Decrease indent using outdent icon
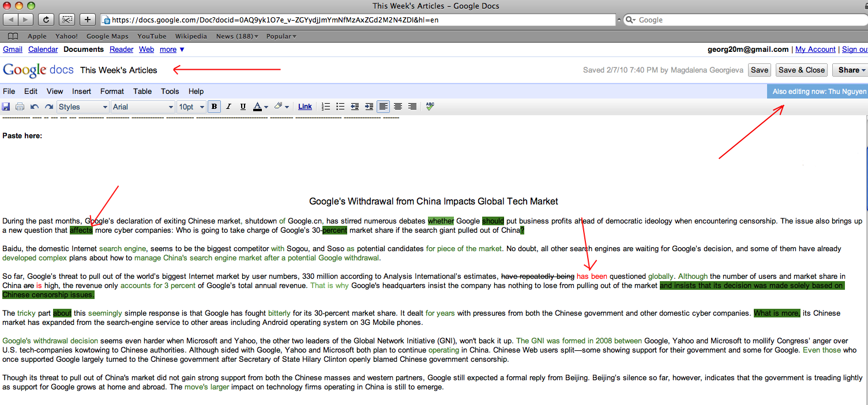868x405 pixels. tap(355, 107)
